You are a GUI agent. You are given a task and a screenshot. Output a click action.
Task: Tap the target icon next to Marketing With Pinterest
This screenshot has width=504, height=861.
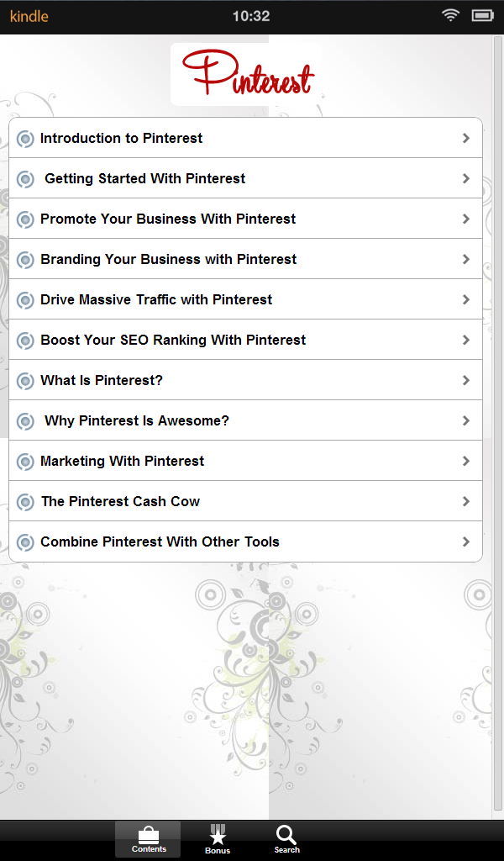25,461
